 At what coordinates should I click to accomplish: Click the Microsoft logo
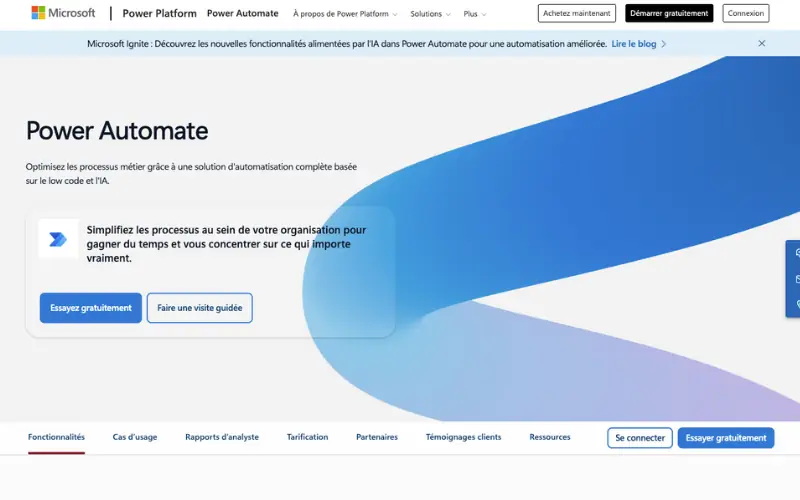63,13
